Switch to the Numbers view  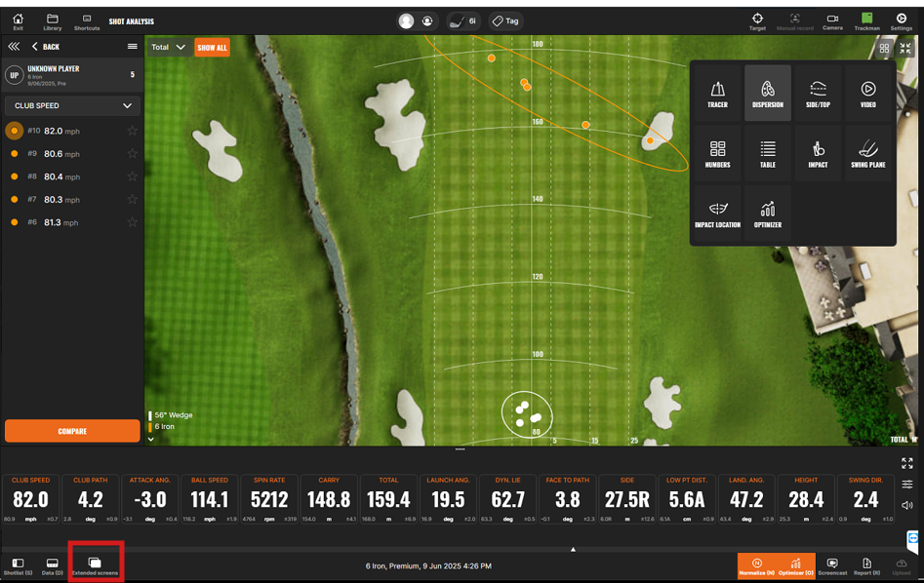[x=719, y=153]
